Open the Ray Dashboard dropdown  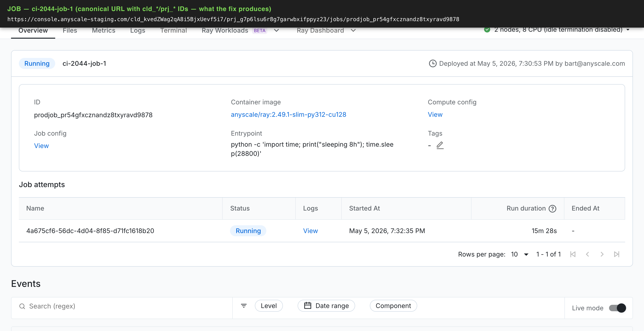click(326, 31)
